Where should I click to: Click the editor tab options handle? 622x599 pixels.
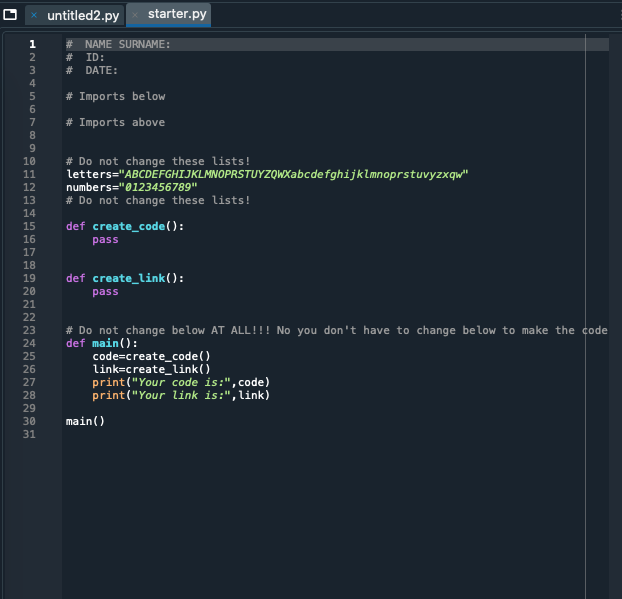click(x=620, y=15)
